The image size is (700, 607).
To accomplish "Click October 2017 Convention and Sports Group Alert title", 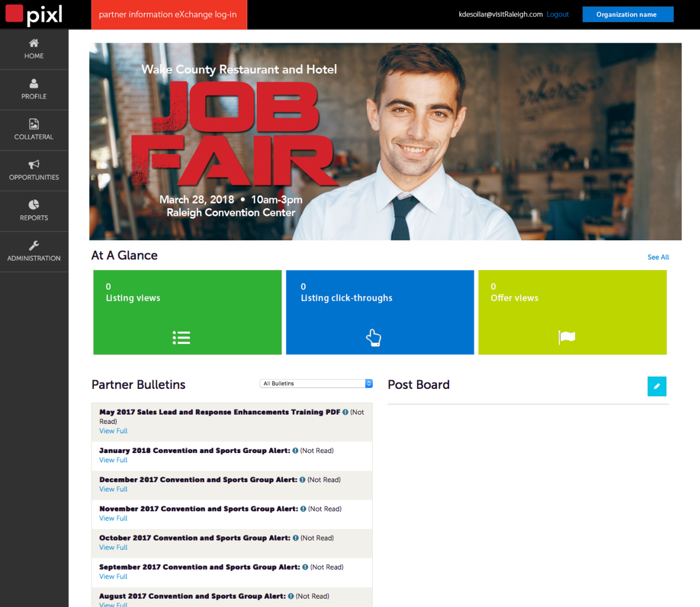I will point(194,538).
